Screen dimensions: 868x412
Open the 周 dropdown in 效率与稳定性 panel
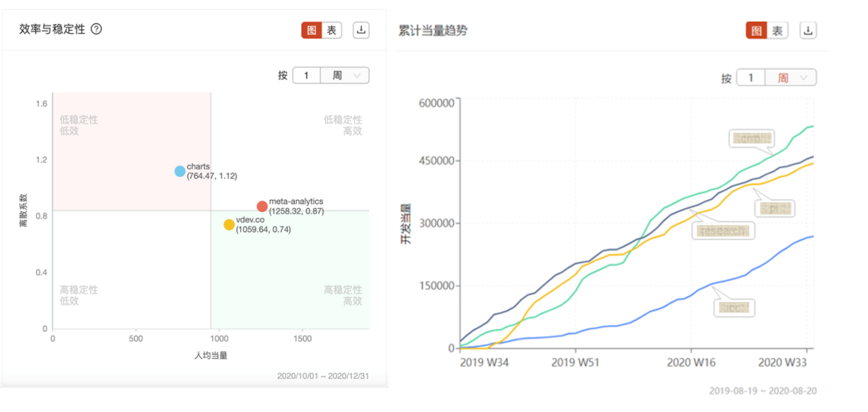click(x=346, y=75)
